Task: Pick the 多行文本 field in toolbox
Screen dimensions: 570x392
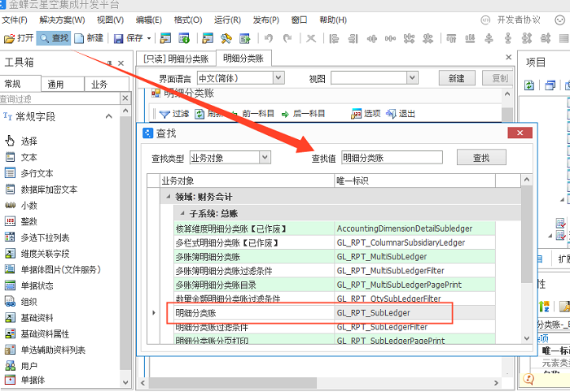Action: pyautogui.click(x=37, y=173)
